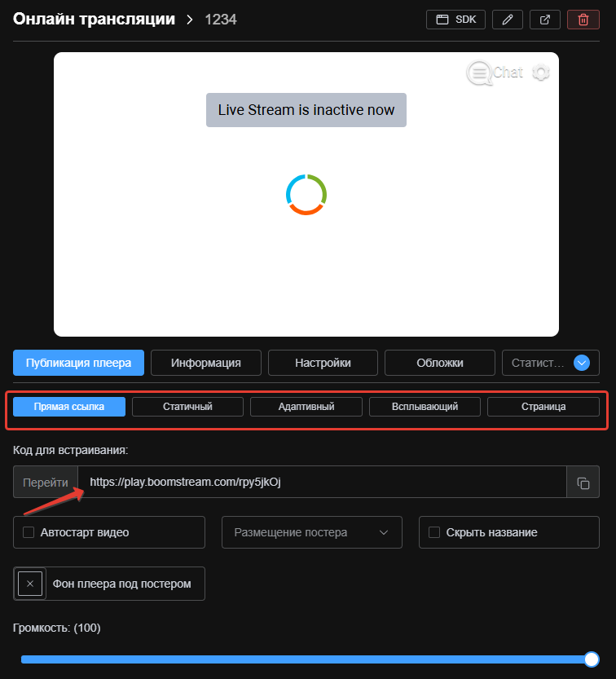Viewport: 616px width, 679px height.
Task: Click the red trash delete icon
Action: point(583,20)
